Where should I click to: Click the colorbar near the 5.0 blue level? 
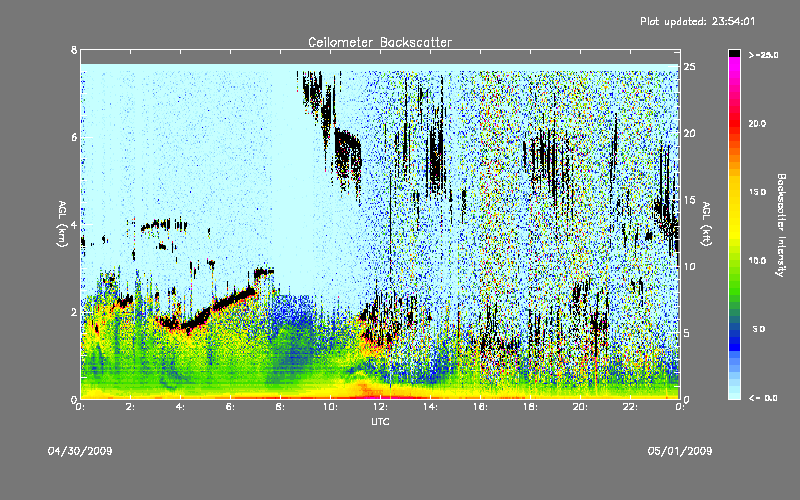click(734, 329)
